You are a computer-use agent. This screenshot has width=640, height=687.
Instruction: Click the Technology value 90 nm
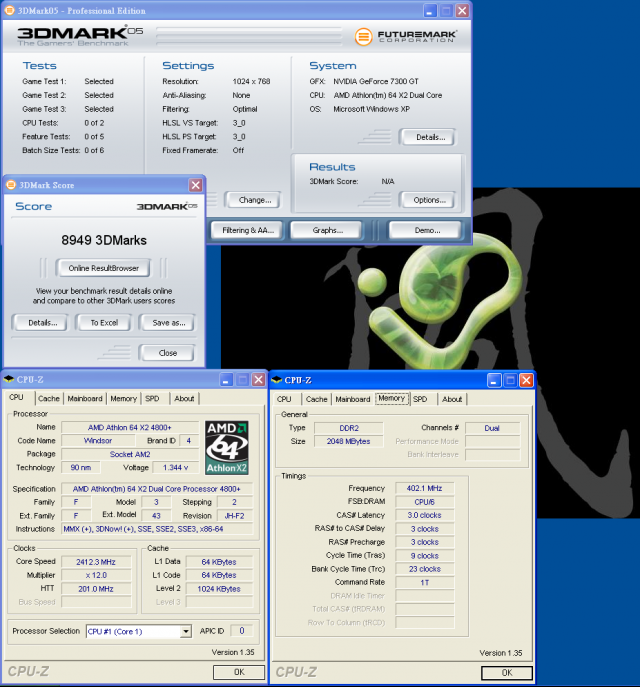(81, 467)
